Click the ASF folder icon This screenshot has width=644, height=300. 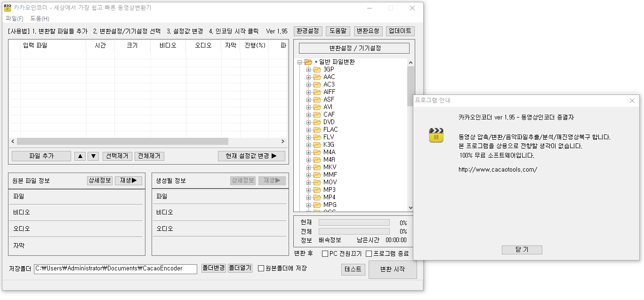317,100
